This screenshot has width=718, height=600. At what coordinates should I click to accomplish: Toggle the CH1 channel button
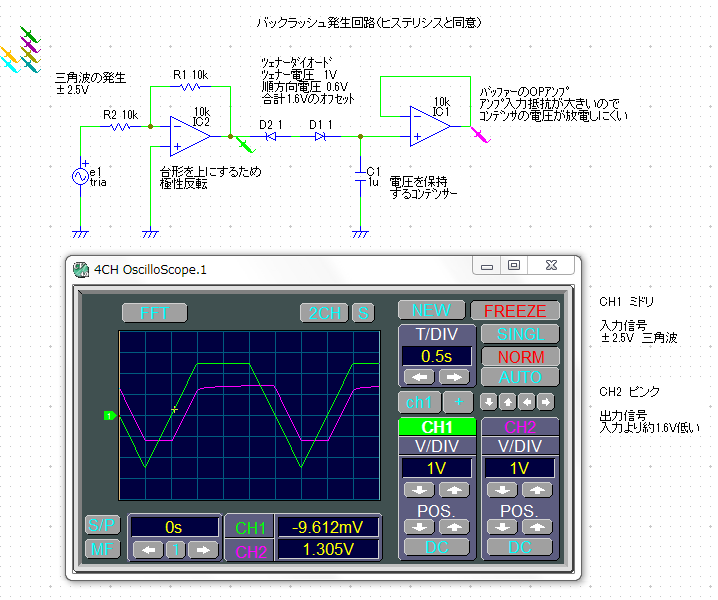[x=437, y=427]
